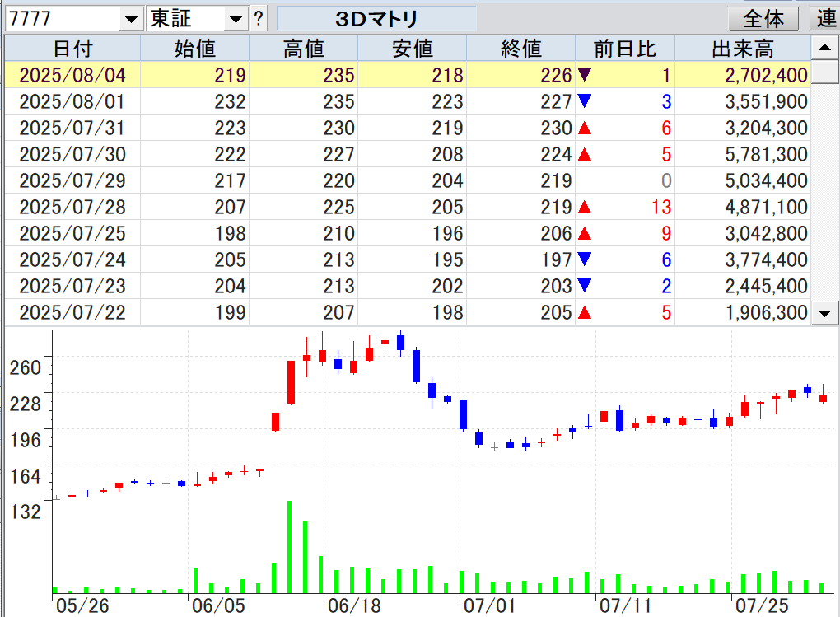
Task: Click the 07/25 date label on chart axis
Action: (762, 605)
